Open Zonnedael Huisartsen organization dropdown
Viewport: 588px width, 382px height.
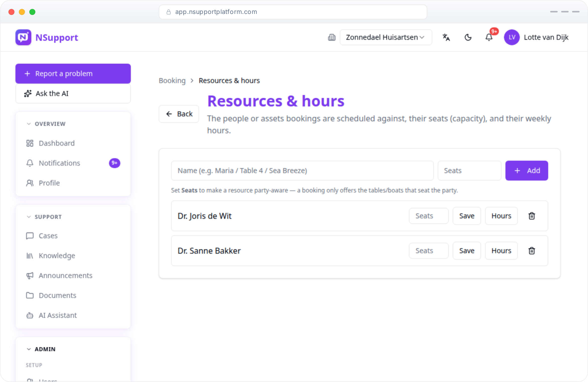pyautogui.click(x=386, y=37)
